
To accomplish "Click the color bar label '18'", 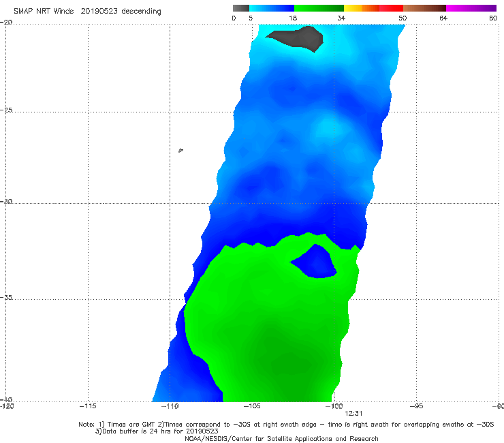I will [x=293, y=18].
